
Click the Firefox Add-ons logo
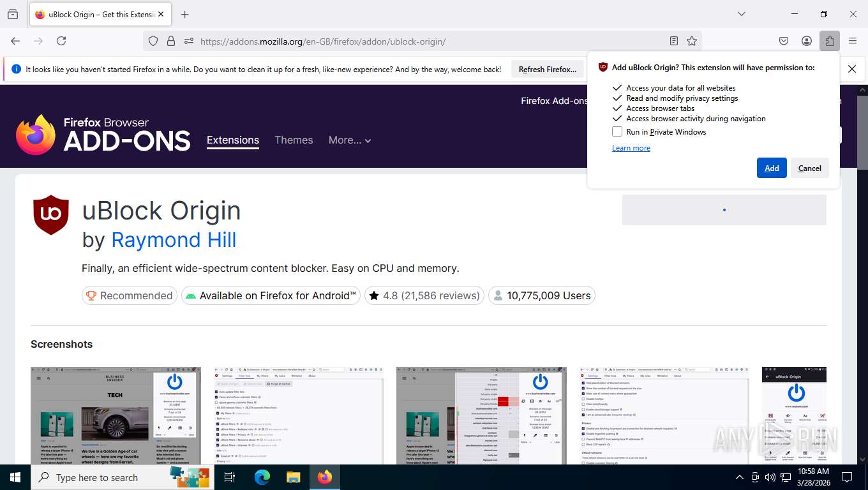(103, 135)
